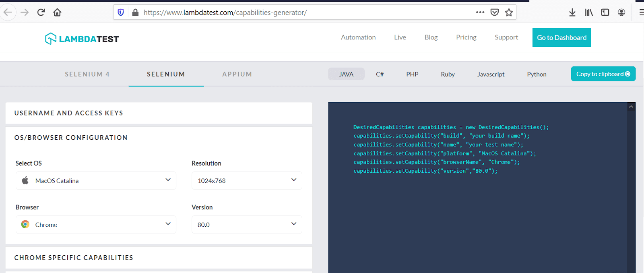Click the 'your test name' code line
The height and width of the screenshot is (273, 644).
tap(438, 145)
